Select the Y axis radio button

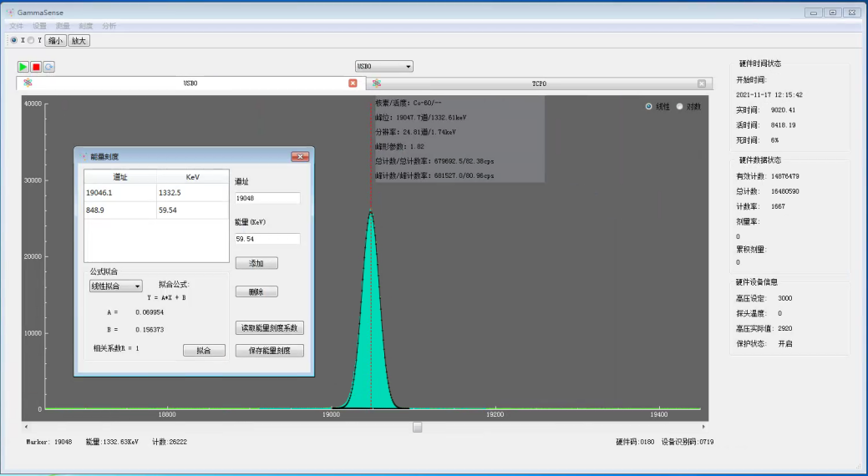pos(32,40)
